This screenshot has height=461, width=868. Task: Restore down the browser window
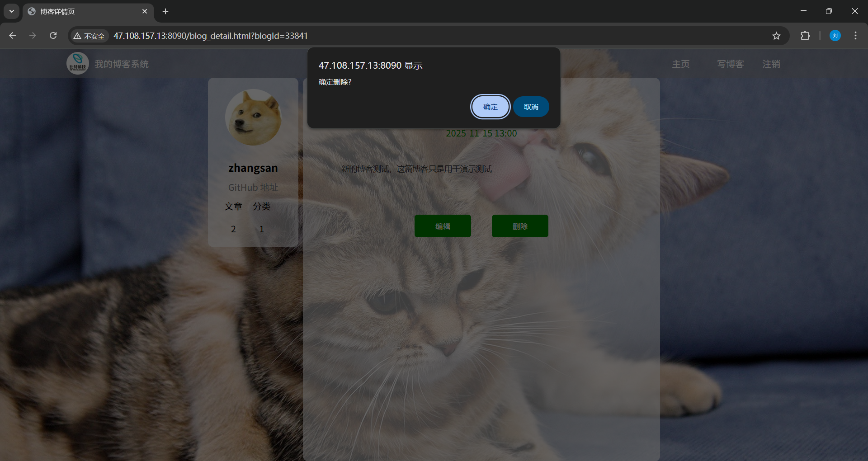[x=829, y=11]
